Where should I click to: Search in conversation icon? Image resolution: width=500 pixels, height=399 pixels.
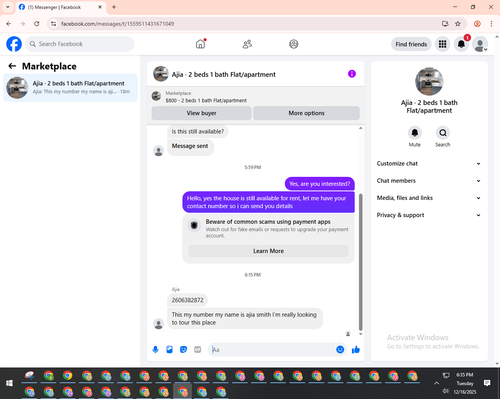443,133
